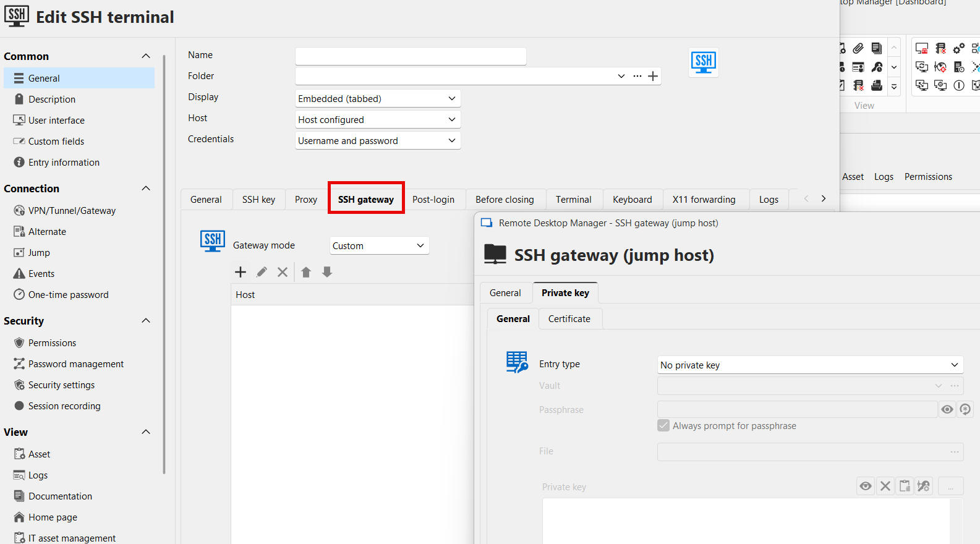
Task: Open the Folder field ellipsis options
Action: click(637, 76)
